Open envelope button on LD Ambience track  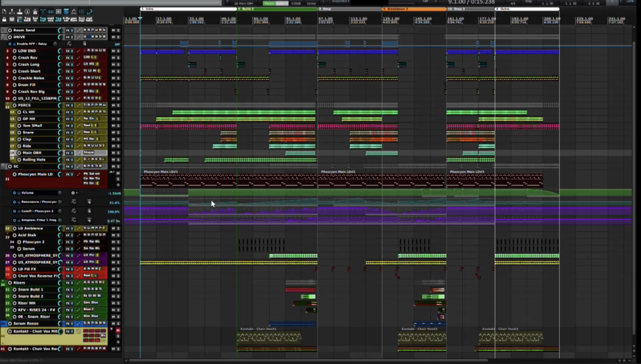pos(78,228)
